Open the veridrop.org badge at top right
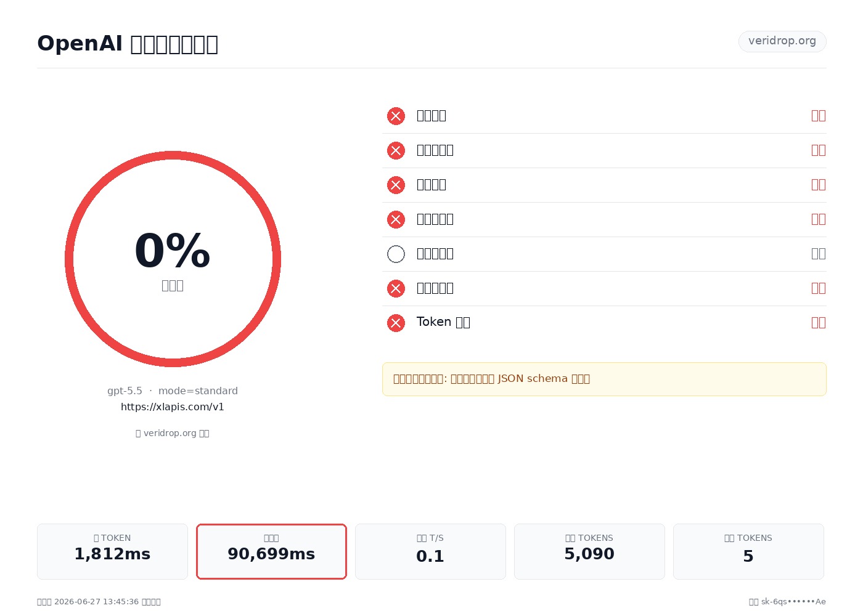This screenshot has width=863, height=616. [782, 41]
